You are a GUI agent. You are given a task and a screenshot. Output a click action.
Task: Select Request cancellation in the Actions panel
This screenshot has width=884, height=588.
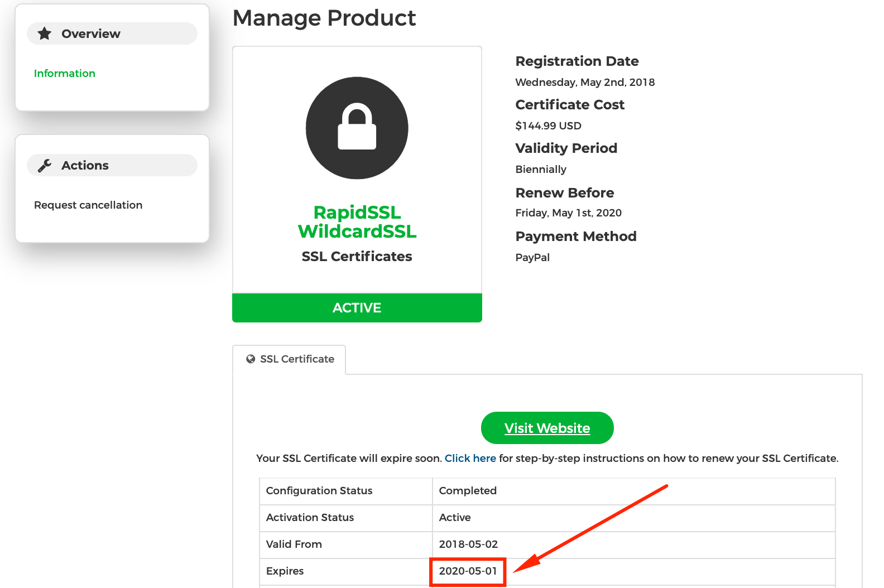click(88, 205)
